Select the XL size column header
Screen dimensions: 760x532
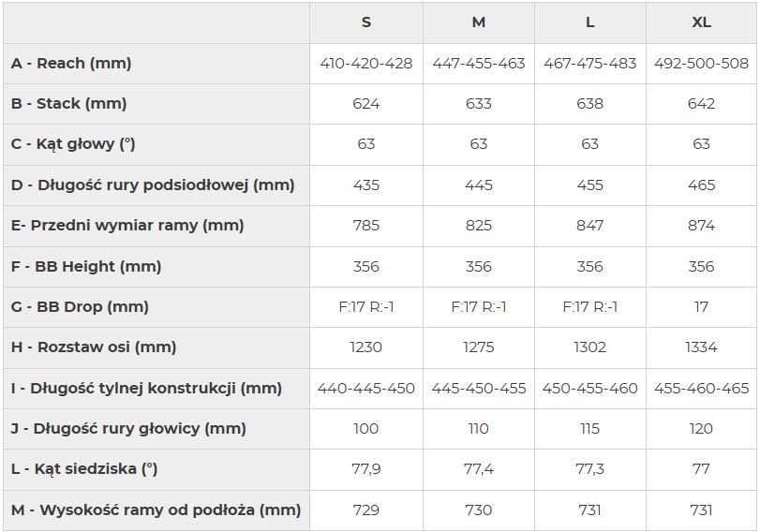click(x=701, y=22)
